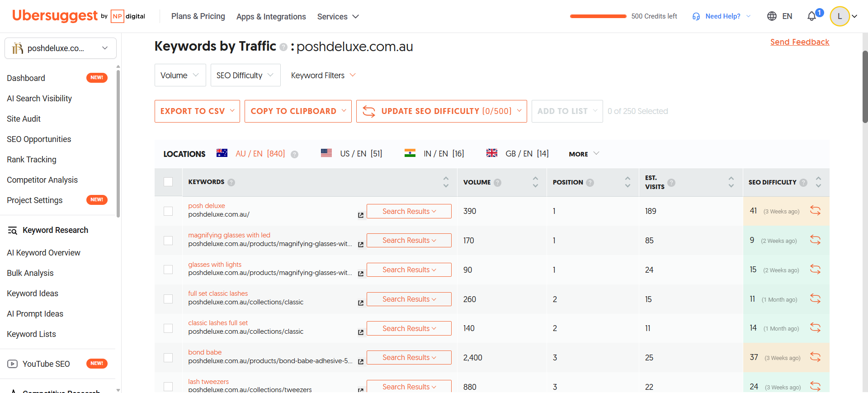
Task: Open Search Results dropdown for bond babe
Action: click(x=409, y=357)
